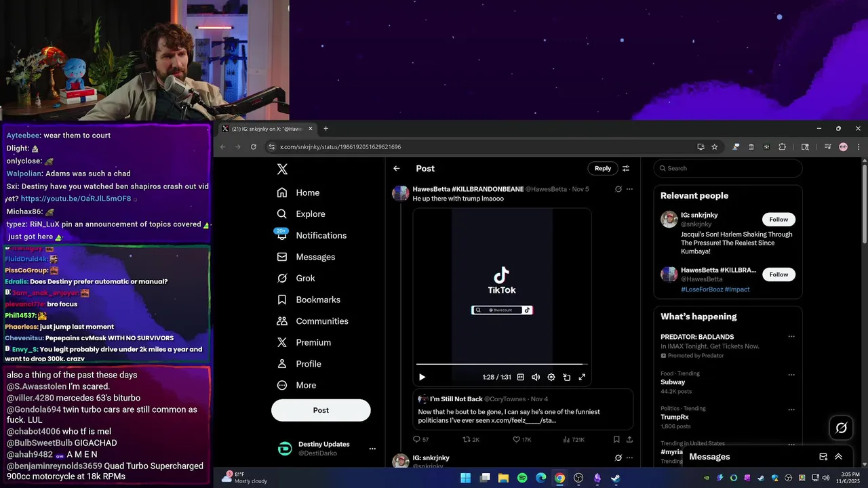
Task: Open the youtu.be link in chat
Action: (76, 199)
